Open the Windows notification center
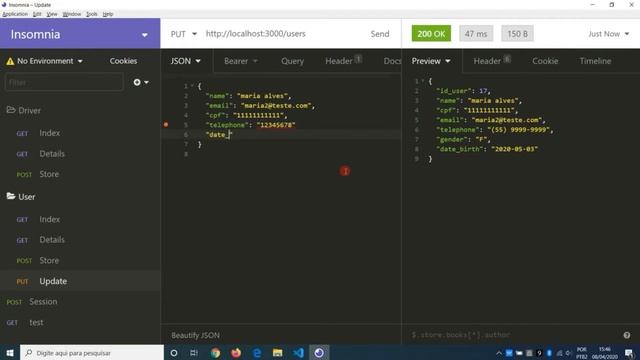Viewport: 640px width, 360px height. [629, 353]
